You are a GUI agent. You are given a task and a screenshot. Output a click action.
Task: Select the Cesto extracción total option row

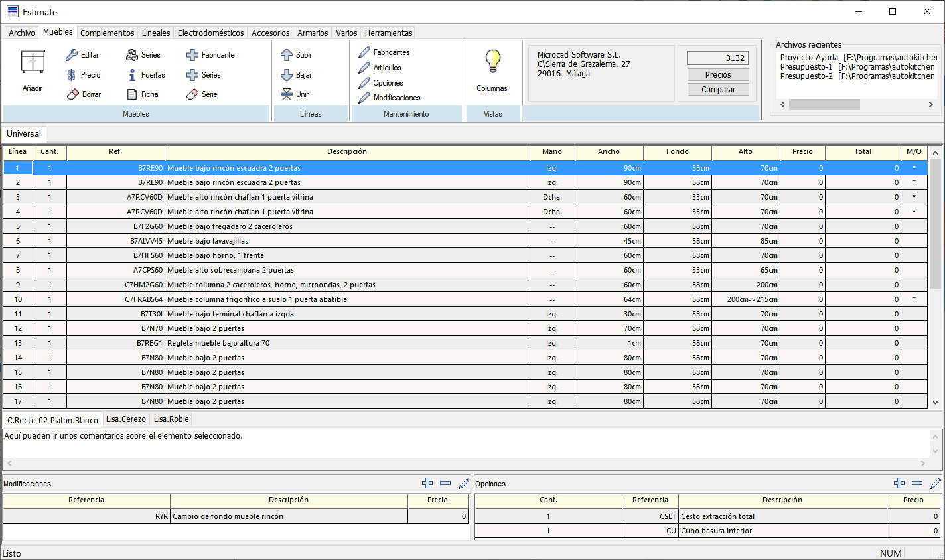click(708, 516)
